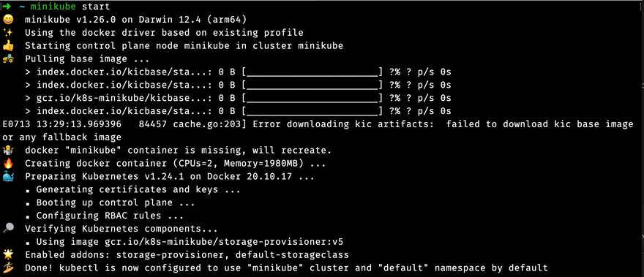Click the shrugging emoji beside container missing line

8,151
